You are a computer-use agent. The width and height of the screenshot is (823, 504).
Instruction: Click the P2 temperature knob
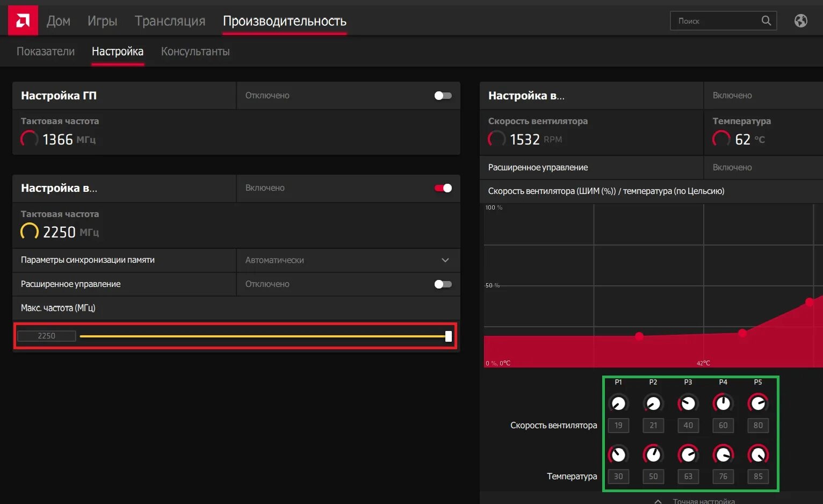click(653, 455)
